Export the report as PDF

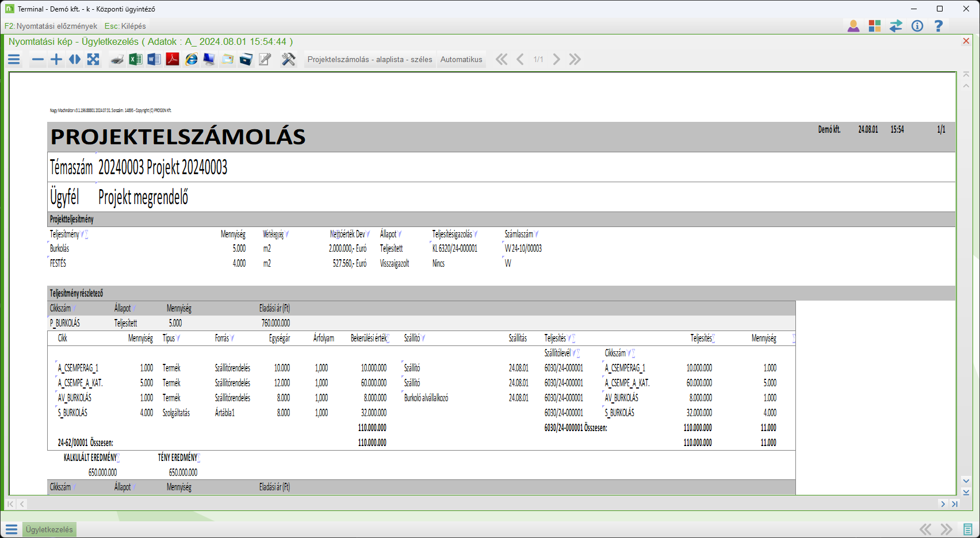point(173,59)
